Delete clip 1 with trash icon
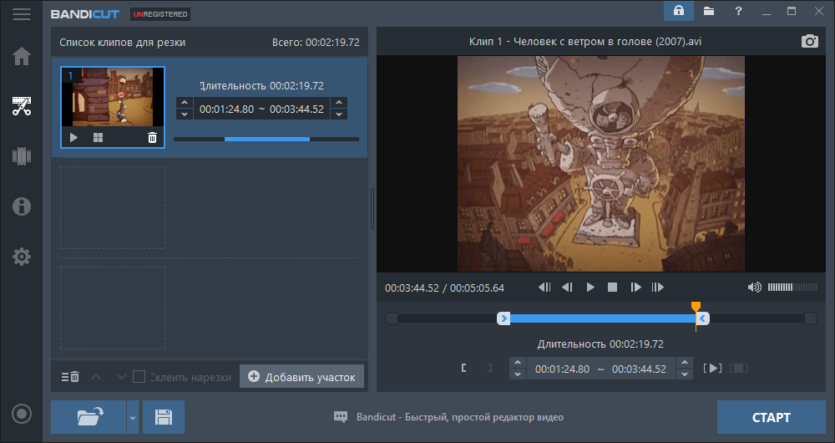 click(152, 137)
